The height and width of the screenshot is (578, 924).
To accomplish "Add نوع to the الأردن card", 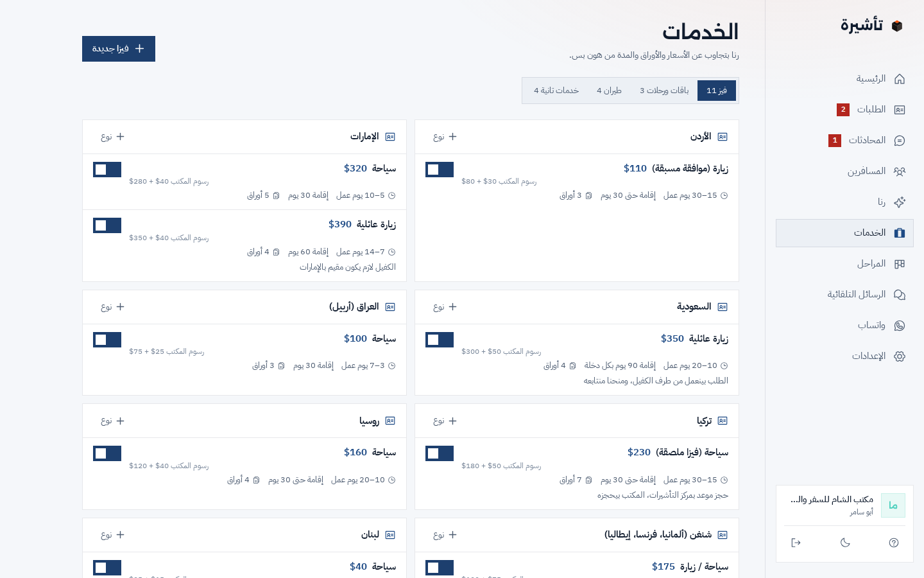I will pos(445,137).
